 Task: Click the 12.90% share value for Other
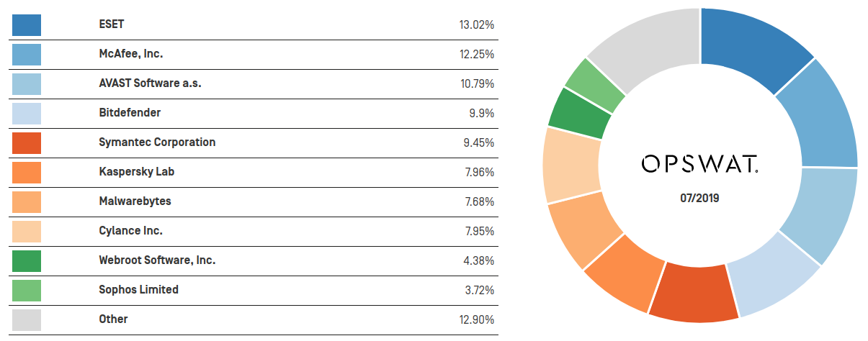(x=476, y=319)
